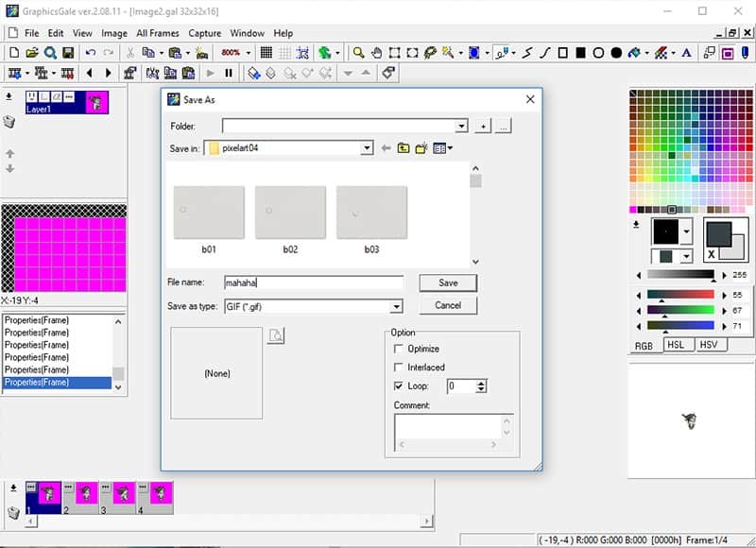Select the Zoom magnifier tool

coord(358,53)
